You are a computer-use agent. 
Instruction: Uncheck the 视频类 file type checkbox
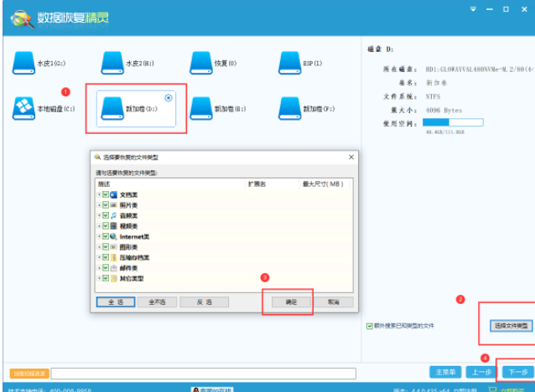(x=105, y=226)
